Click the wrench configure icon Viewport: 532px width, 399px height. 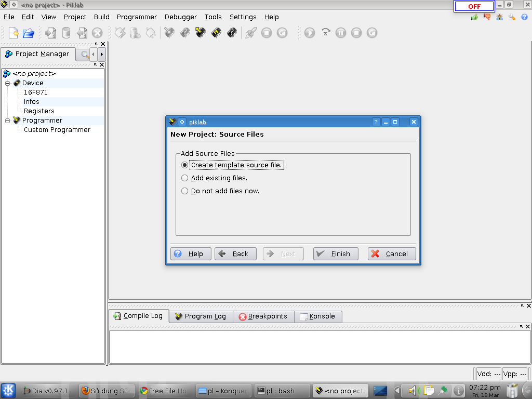pyautogui.click(x=512, y=17)
